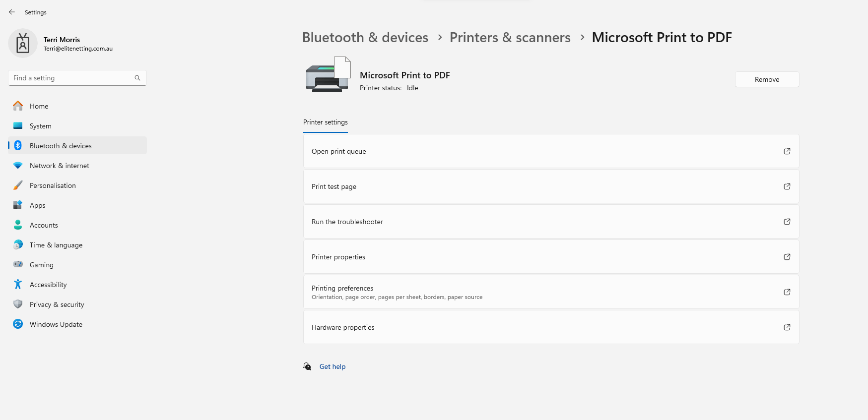Select the Accounts person icon
The width and height of the screenshot is (868, 420).
18,225
